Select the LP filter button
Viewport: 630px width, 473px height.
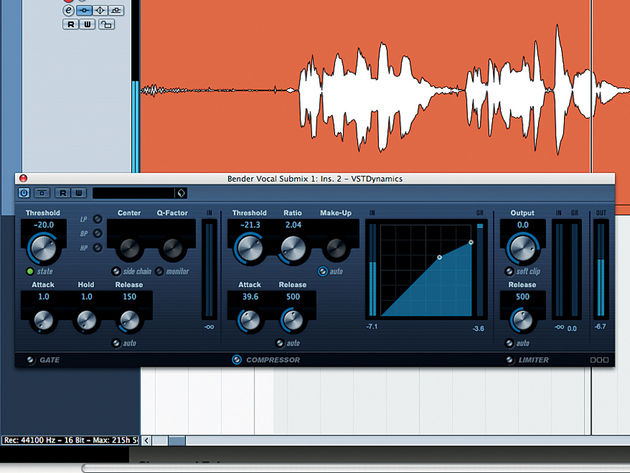(x=98, y=219)
